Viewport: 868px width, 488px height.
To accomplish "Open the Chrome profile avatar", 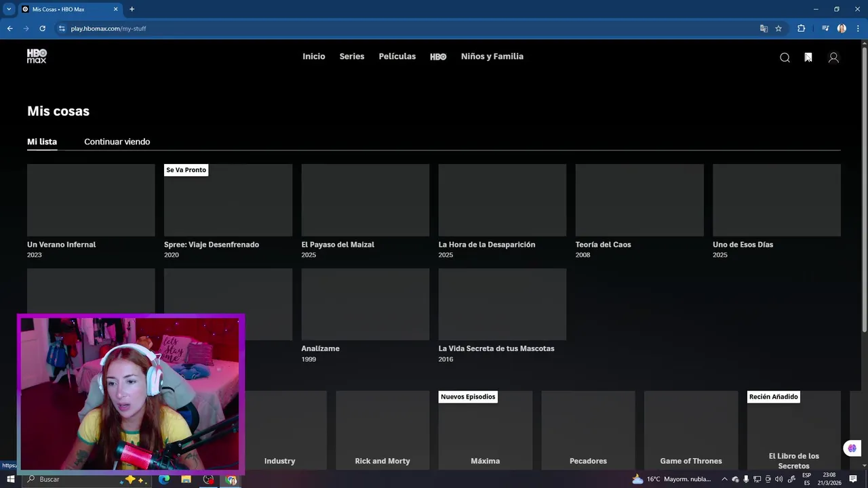I will [842, 28].
